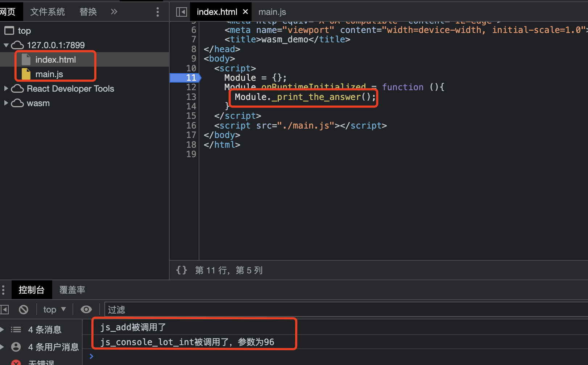
Task: Click the Module._print_the_answer() code line
Action: tap(305, 97)
